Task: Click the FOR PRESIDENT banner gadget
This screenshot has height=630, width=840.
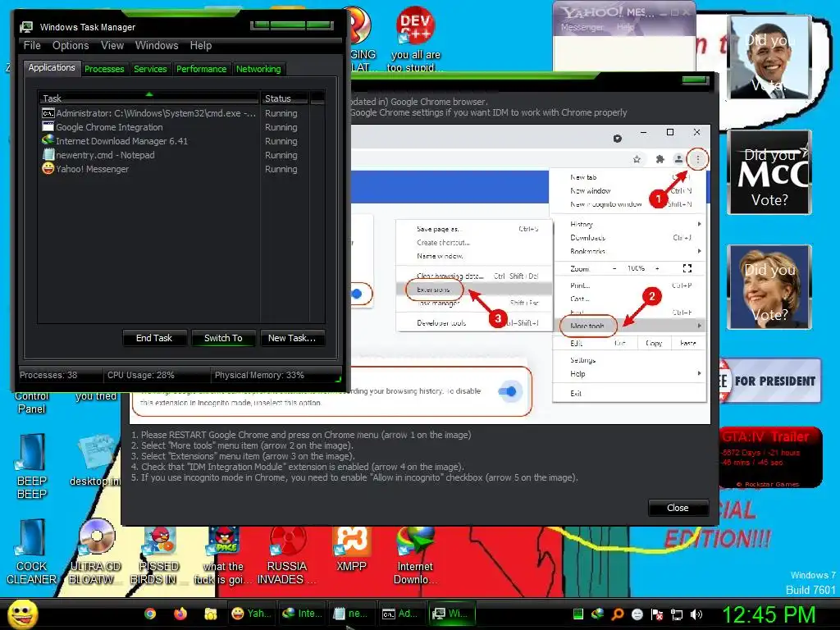Action: 769,381
